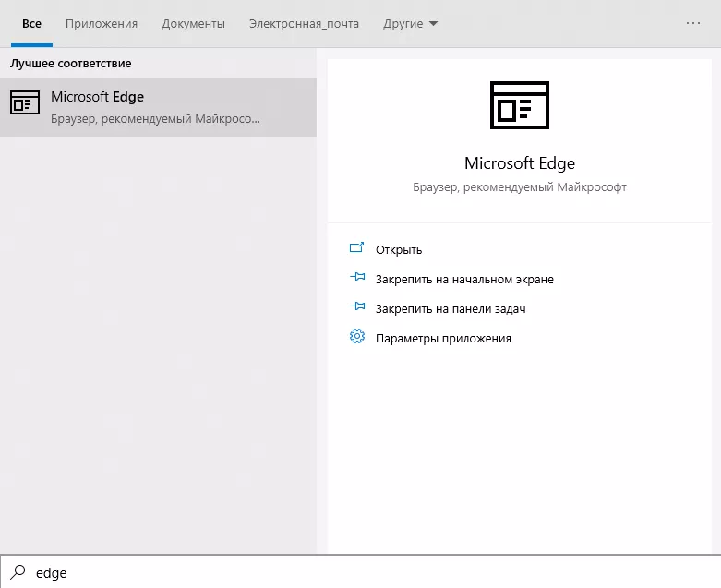Click pin icon beside Закрепить на панели задач
The image size is (721, 588).
(x=357, y=306)
